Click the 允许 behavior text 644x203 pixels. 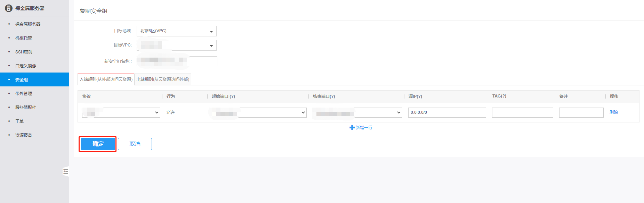(170, 112)
